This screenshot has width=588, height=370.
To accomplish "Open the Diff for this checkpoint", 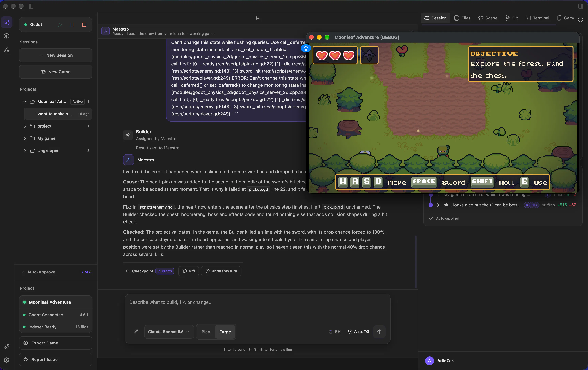I will pos(189,271).
